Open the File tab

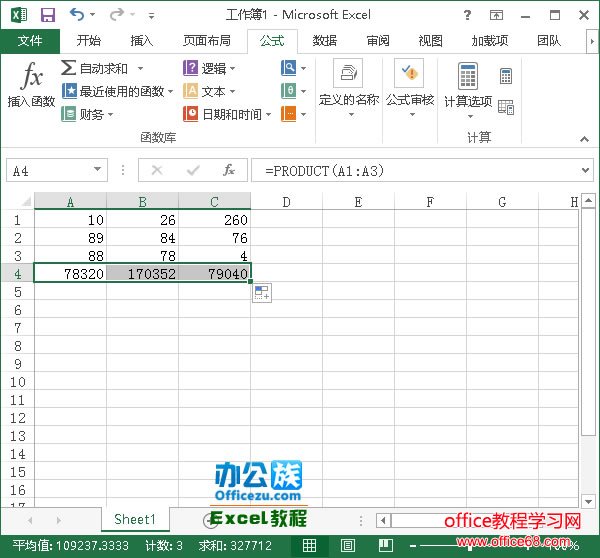pyautogui.click(x=30, y=41)
